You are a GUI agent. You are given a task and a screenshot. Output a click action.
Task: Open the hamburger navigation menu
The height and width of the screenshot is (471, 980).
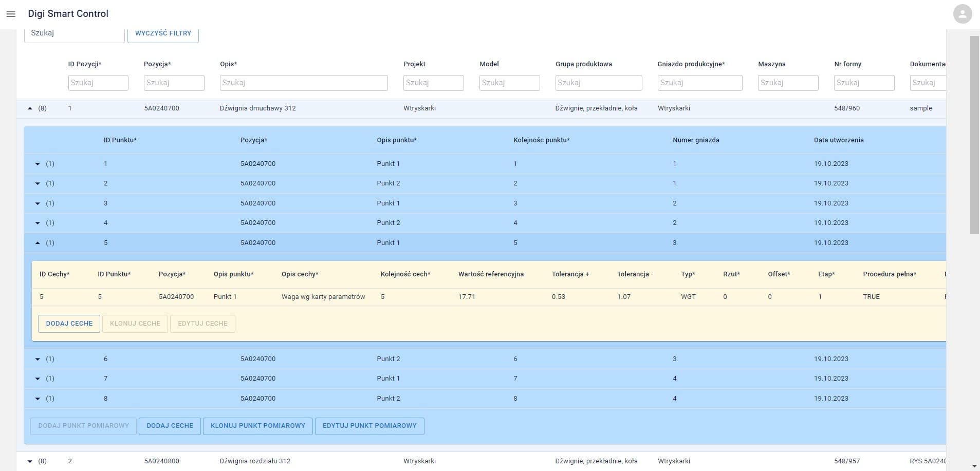[x=11, y=14]
